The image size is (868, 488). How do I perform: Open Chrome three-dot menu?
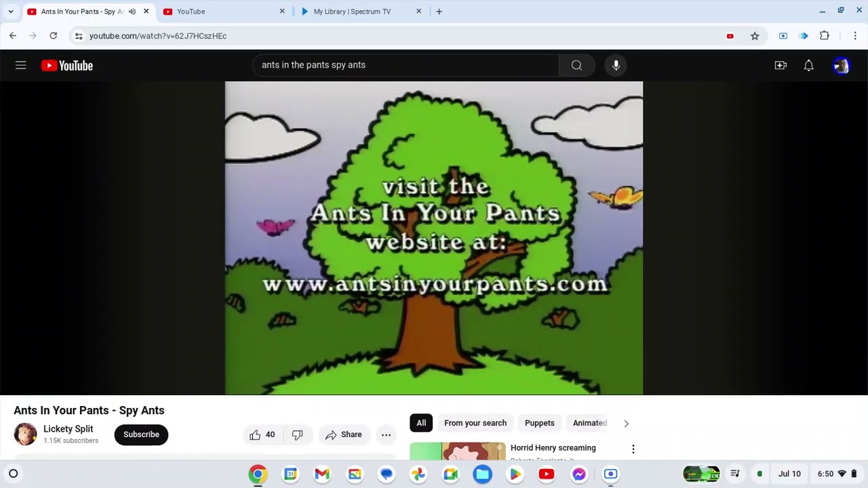[855, 36]
